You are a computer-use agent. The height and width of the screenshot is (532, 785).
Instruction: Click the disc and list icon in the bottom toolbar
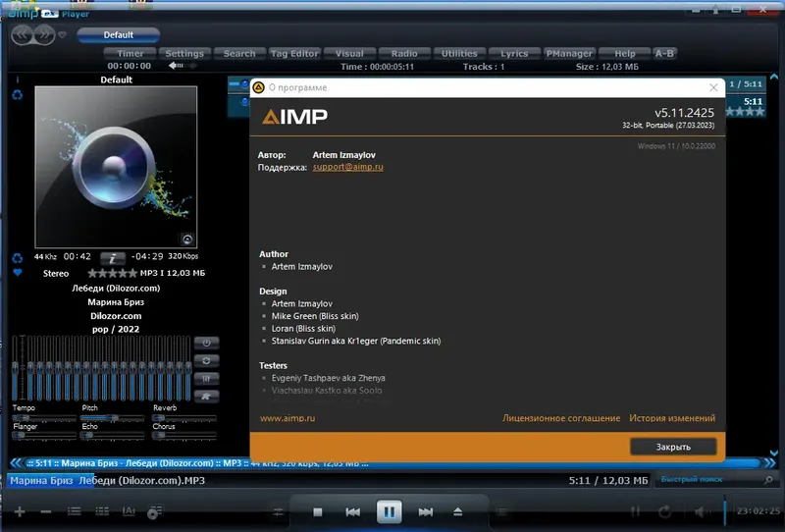point(155,512)
